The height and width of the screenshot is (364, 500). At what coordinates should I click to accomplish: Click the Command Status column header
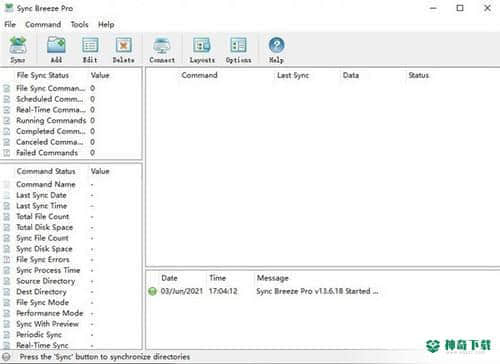[x=46, y=171]
